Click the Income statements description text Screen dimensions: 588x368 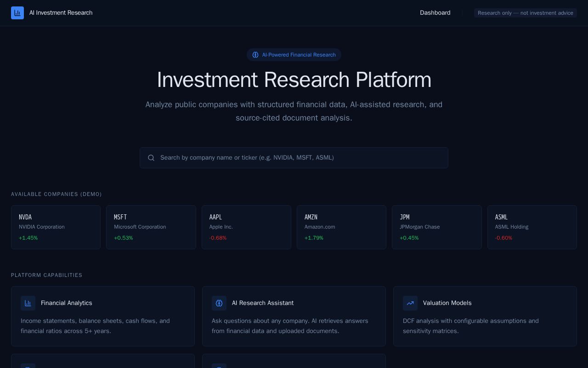95,326
